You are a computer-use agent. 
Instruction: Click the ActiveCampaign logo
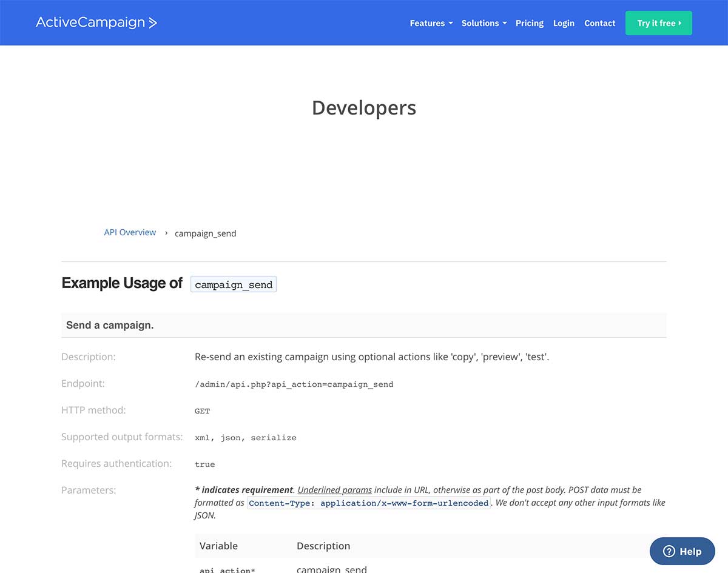click(96, 22)
